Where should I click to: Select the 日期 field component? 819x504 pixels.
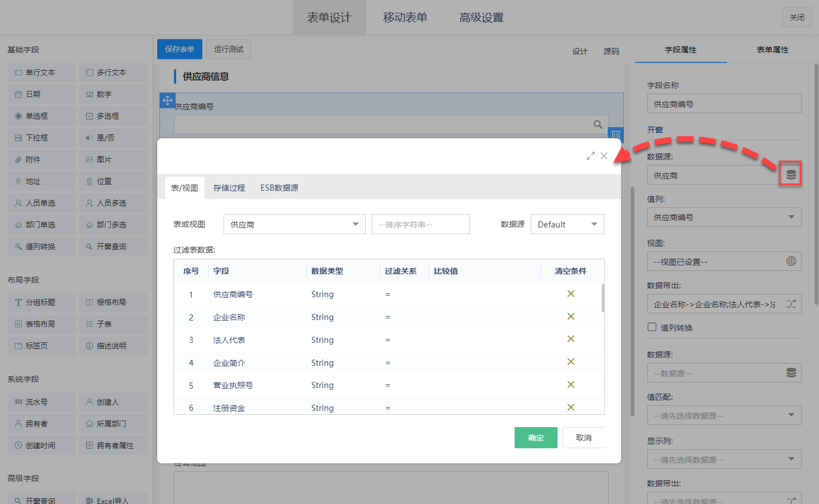(x=42, y=94)
